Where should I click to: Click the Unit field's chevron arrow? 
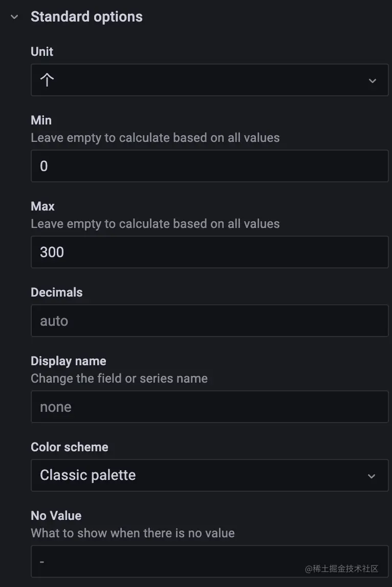point(373,80)
